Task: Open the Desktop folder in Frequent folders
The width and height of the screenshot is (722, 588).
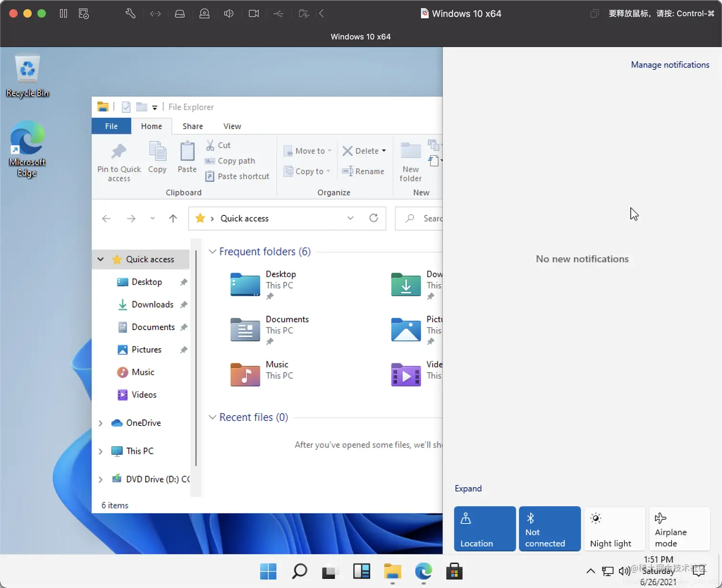Action: click(245, 285)
